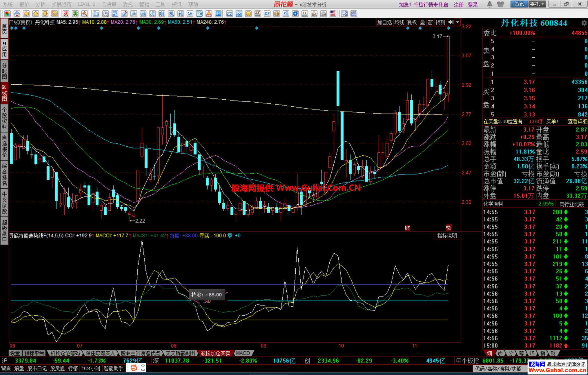
Task: Open the gear settings beside 丹化科技 600844
Action: point(584,23)
